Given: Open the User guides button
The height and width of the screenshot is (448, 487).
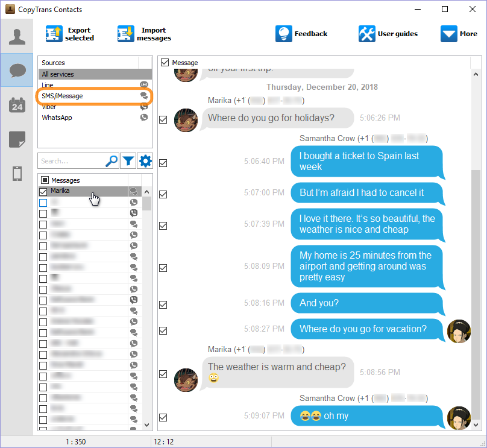Looking at the screenshot, I should point(388,34).
